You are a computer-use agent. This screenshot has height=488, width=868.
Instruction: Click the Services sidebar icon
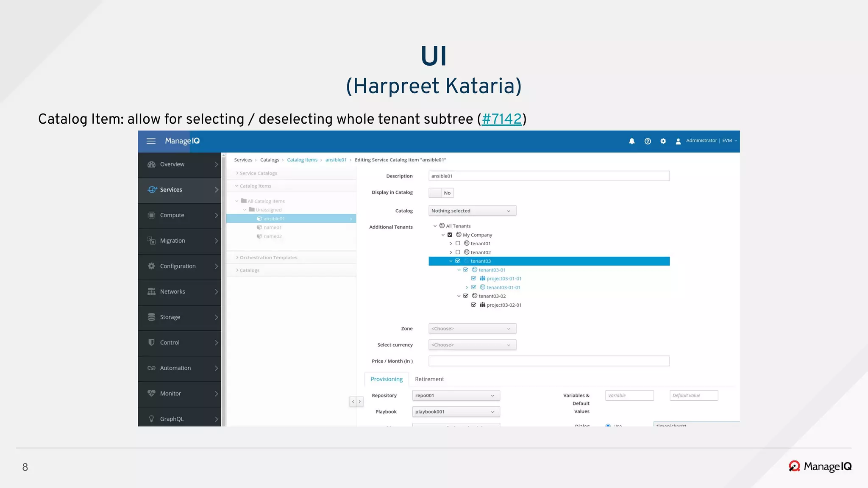(x=152, y=189)
